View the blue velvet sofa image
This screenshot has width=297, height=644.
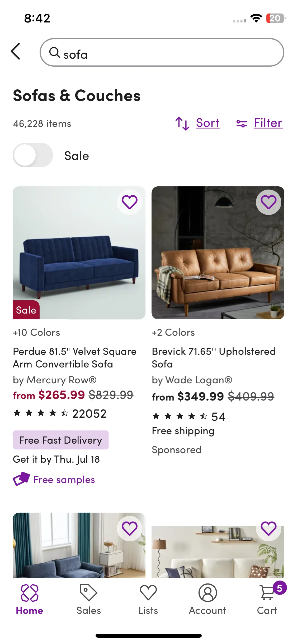(x=79, y=253)
